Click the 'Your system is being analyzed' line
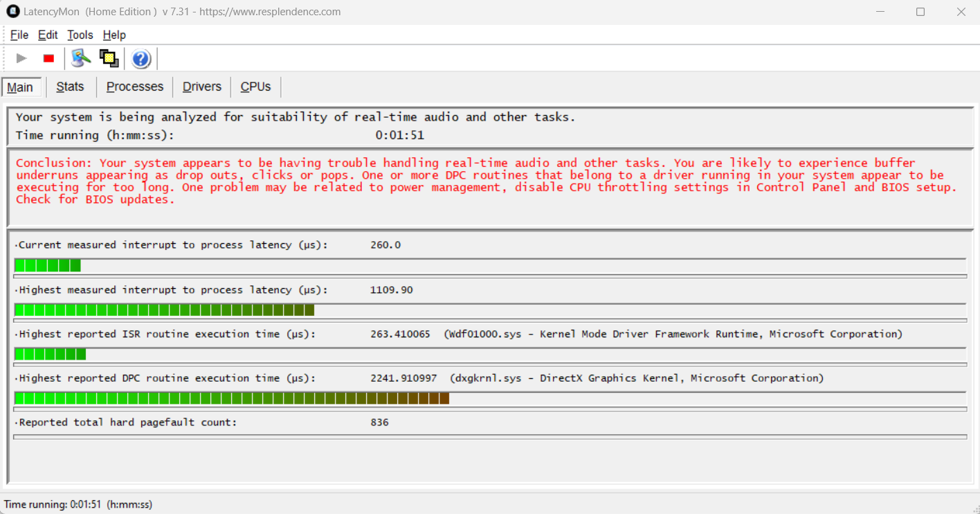The width and height of the screenshot is (980, 514). pyautogui.click(x=296, y=117)
